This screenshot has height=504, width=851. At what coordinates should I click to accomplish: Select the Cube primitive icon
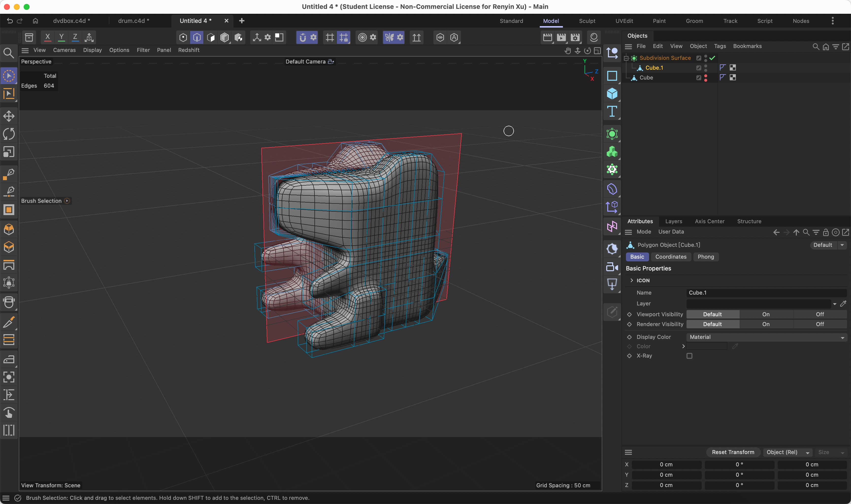pos(612,94)
